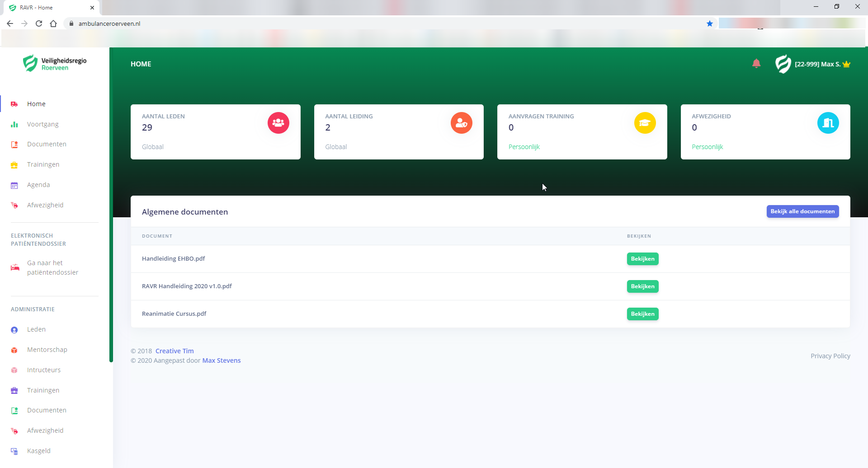View Handleiding EHBO.pdf with Bekijken button

[x=642, y=259]
